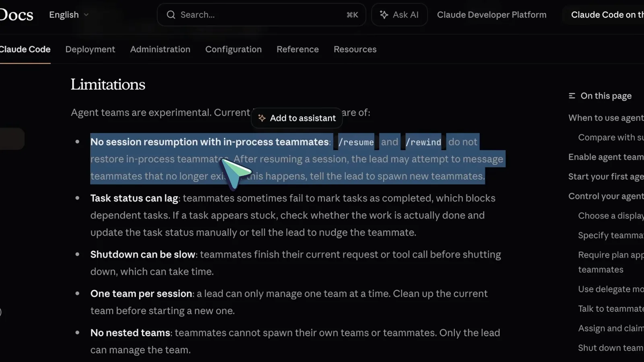
Task: Click 'Shutdown can be slow' bold text
Action: [143, 255]
